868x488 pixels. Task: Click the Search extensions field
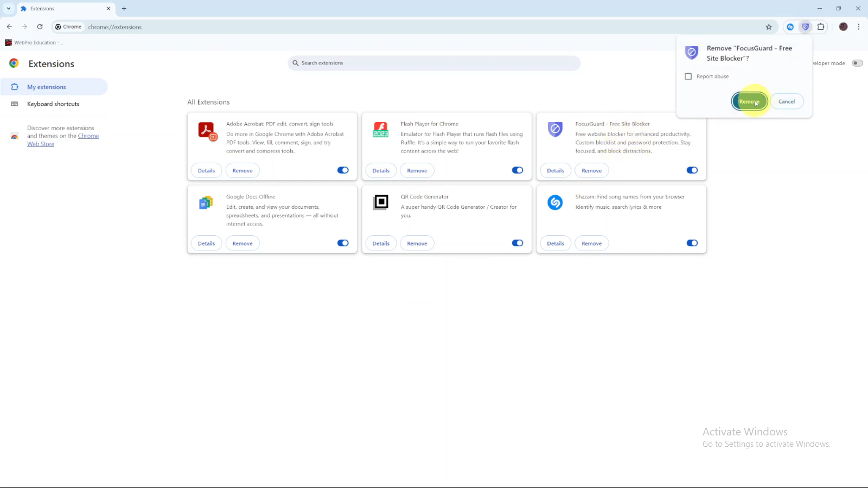point(434,63)
